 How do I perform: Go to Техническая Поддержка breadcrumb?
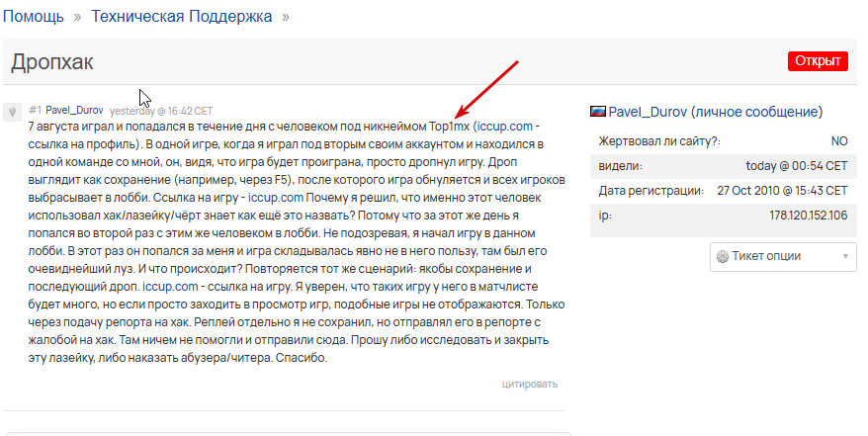[182, 17]
